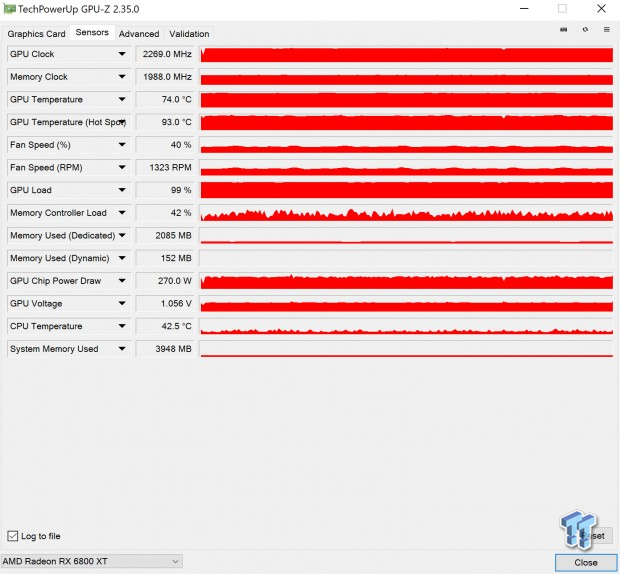The image size is (620, 574).
Task: Expand the GPU Temperature dropdown arrow
Action: pyautogui.click(x=122, y=99)
